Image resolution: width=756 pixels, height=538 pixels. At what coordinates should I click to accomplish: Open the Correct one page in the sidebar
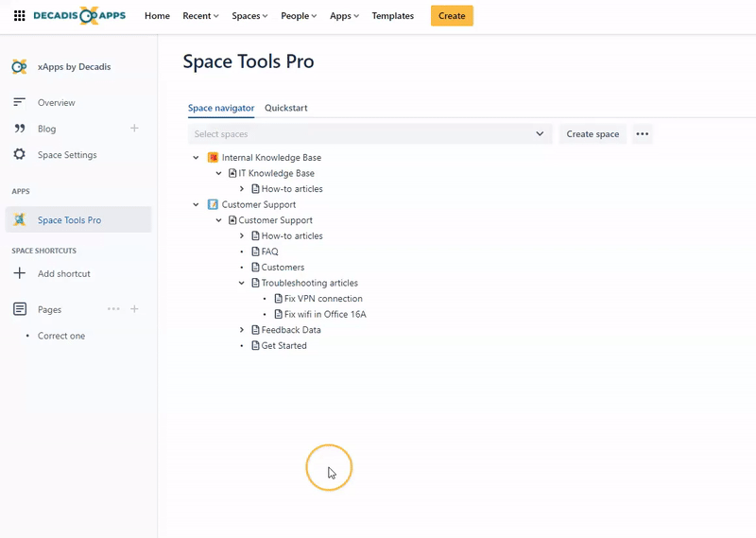click(61, 336)
